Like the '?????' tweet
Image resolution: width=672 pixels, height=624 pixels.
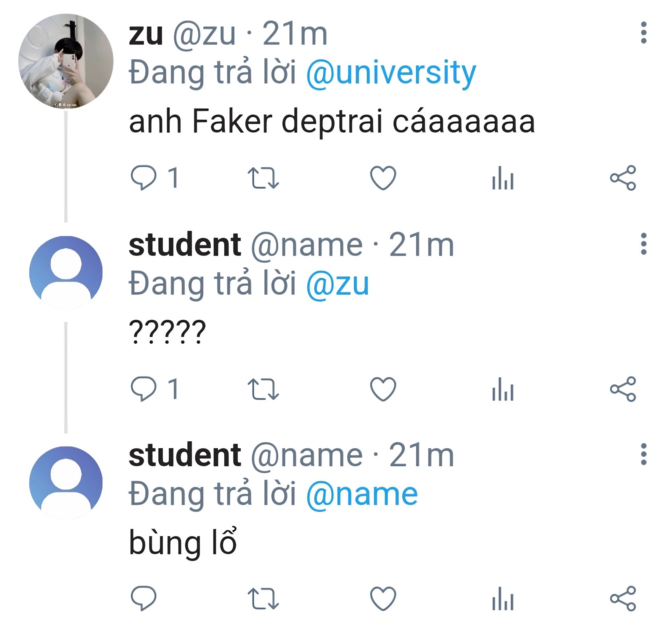(383, 389)
